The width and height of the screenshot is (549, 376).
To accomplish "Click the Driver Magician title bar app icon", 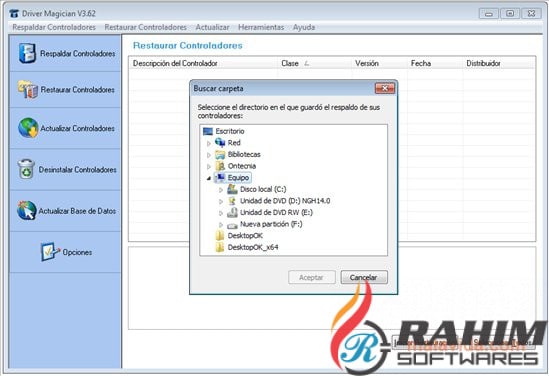I will 14,14.
